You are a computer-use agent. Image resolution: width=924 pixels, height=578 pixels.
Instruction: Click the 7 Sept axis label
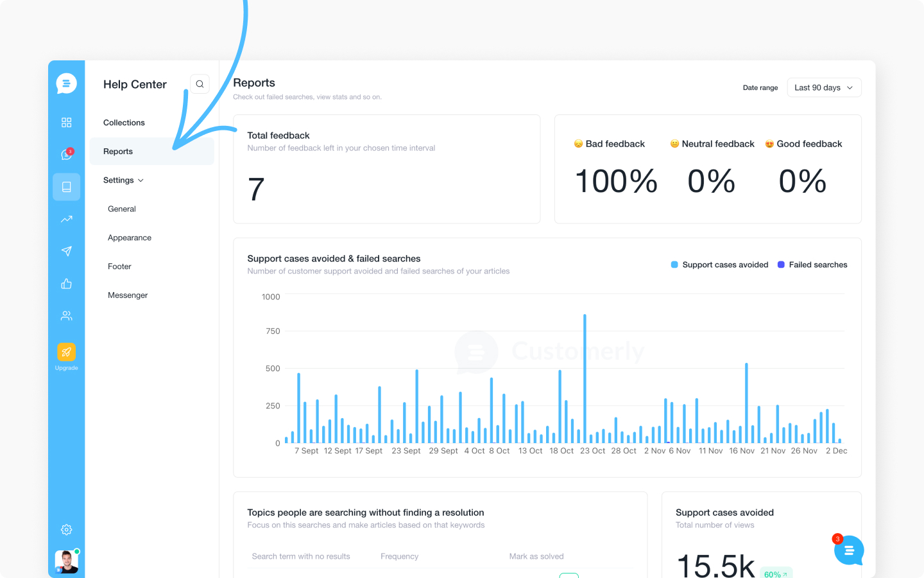[x=306, y=451]
